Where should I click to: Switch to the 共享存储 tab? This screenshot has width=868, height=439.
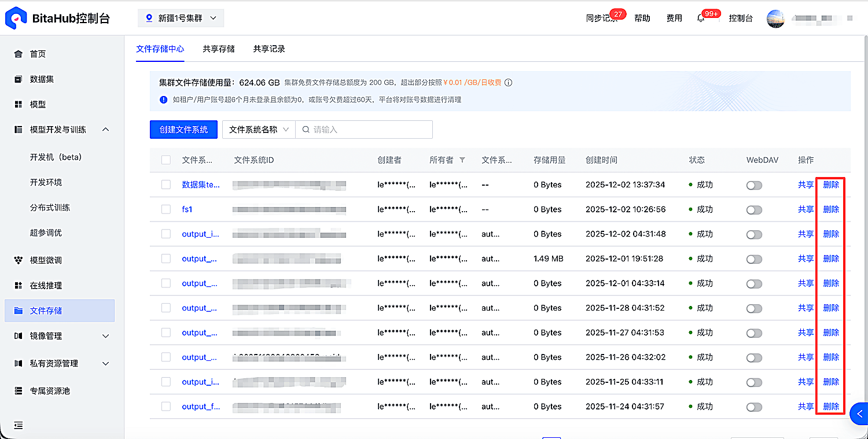tap(219, 49)
